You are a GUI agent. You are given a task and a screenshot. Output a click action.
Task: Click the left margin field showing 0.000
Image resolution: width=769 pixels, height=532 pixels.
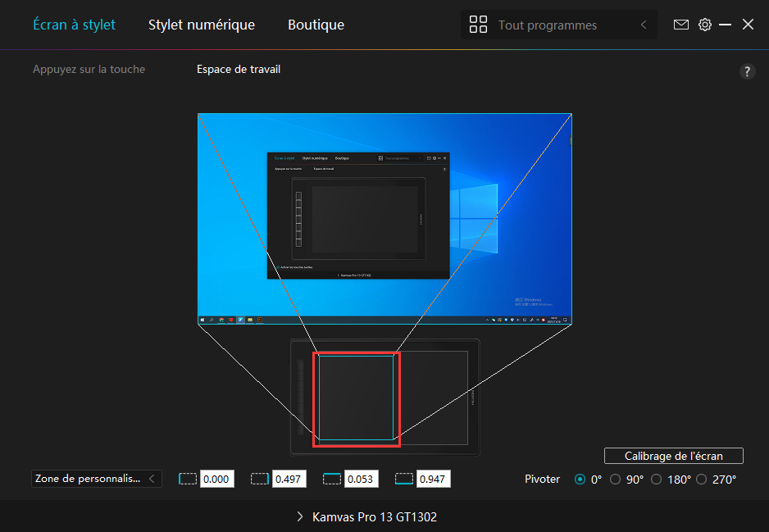coord(216,479)
